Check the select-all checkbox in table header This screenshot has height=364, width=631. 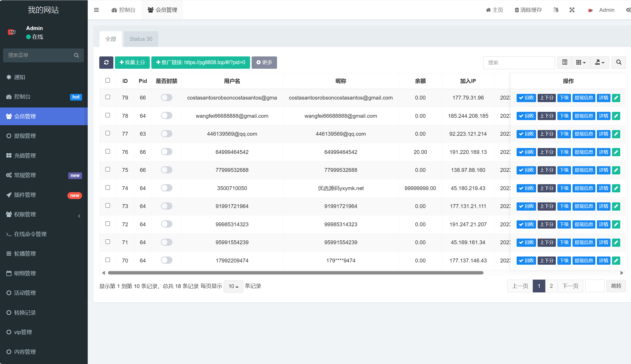pos(108,81)
